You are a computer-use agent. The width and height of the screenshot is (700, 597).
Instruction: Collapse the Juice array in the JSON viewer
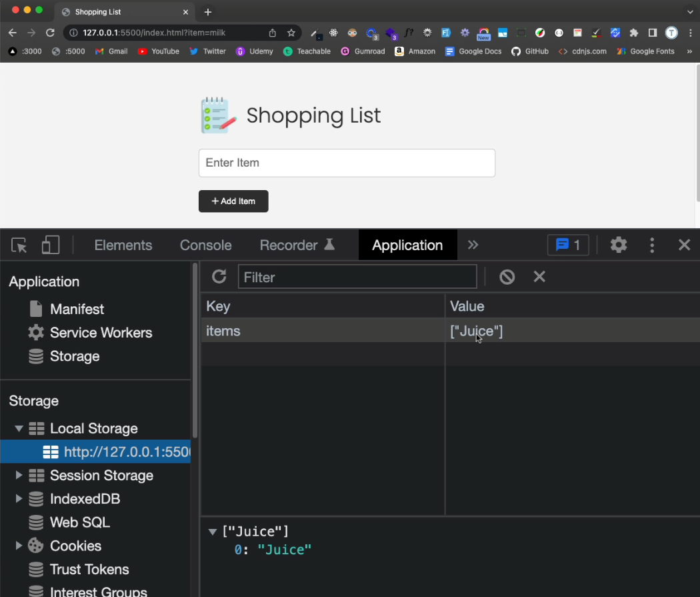[x=212, y=532]
